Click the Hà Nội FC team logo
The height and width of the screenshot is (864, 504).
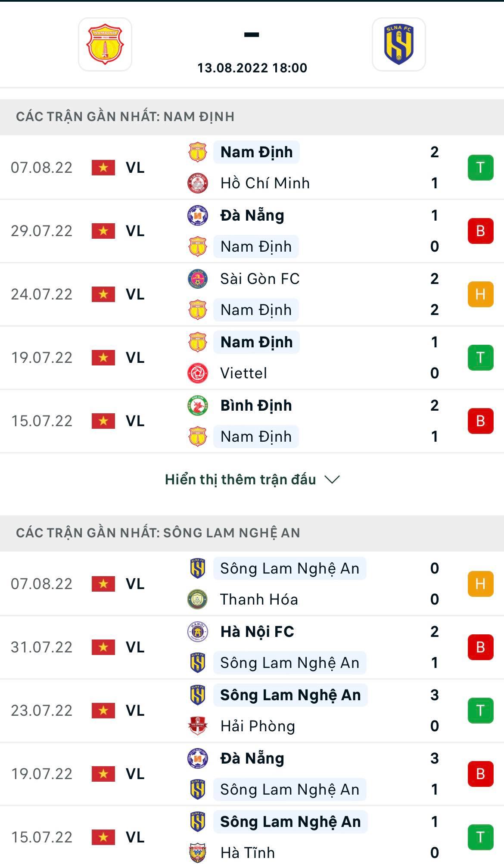coord(198,632)
